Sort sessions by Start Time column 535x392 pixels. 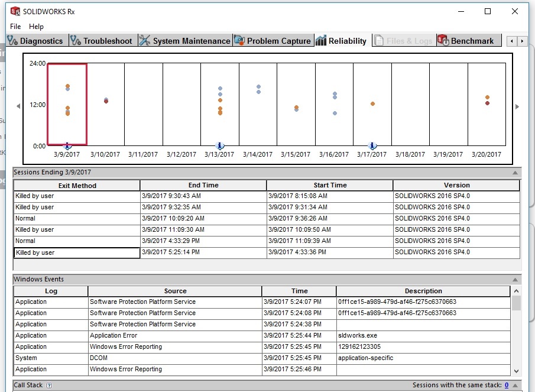pyautogui.click(x=330, y=185)
